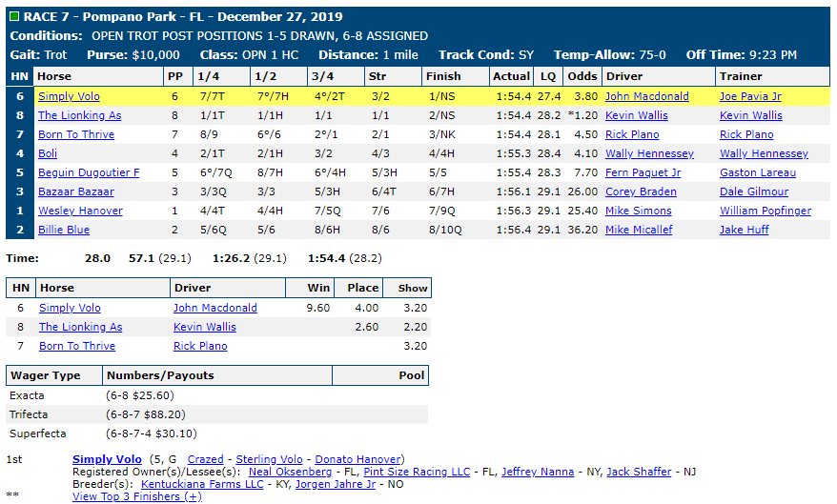Open John Macdonald in the payout table
The image size is (837, 504).
coord(215,309)
